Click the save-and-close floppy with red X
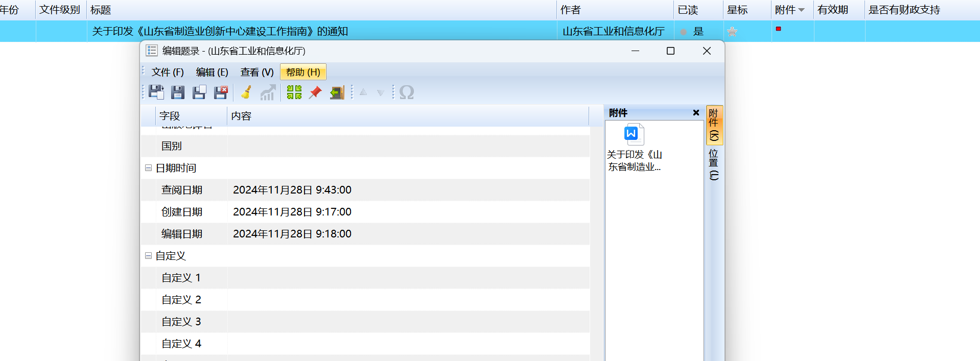This screenshot has height=361, width=980. (221, 92)
